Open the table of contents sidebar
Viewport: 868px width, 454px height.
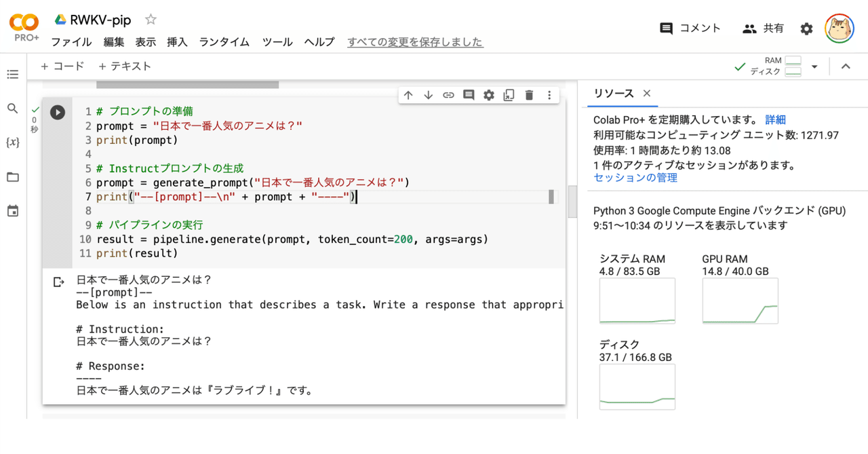(x=12, y=75)
